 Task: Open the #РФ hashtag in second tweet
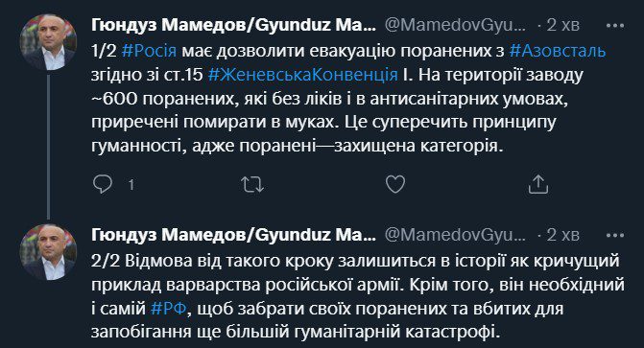[x=168, y=308]
